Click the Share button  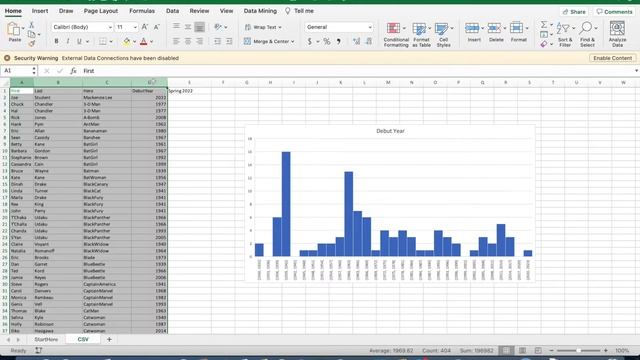tap(574, 12)
